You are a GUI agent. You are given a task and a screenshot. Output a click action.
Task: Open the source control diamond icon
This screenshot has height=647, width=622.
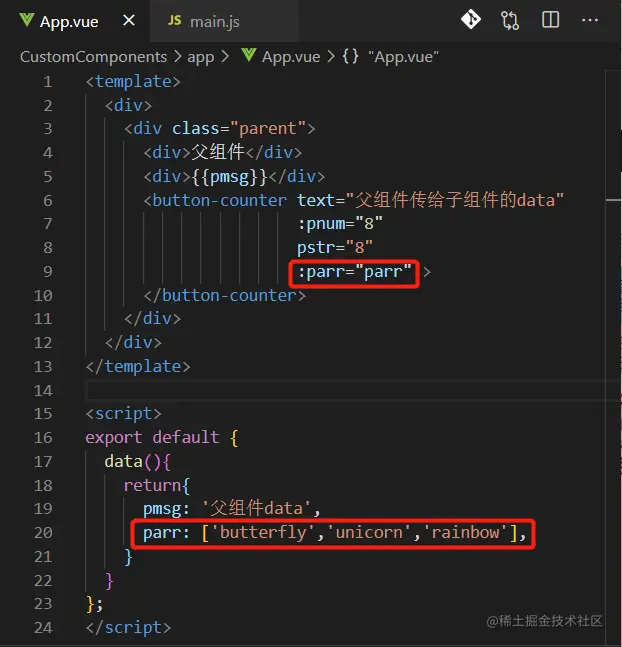click(x=471, y=20)
